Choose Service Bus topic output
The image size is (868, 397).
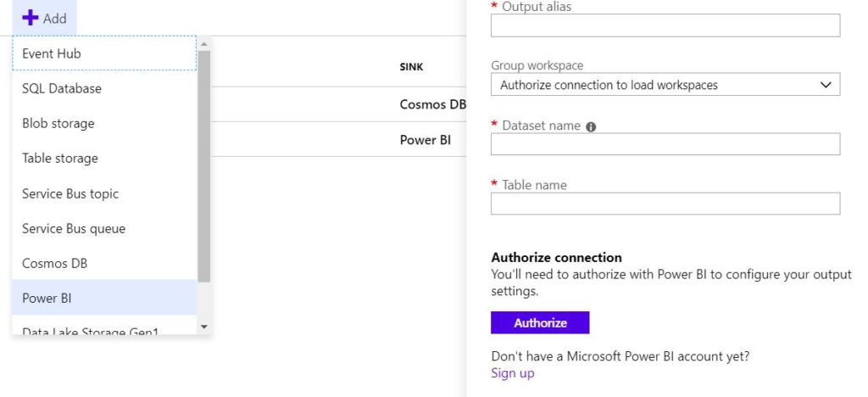point(104,193)
